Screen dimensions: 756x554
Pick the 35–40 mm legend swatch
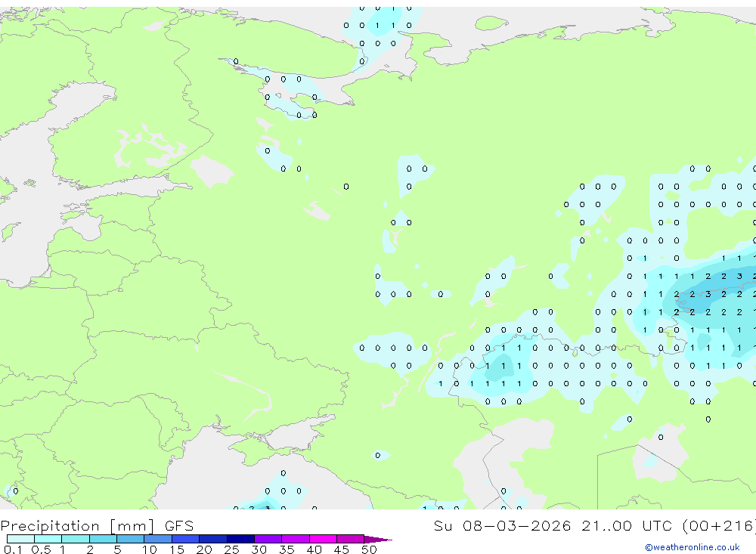[296, 539]
